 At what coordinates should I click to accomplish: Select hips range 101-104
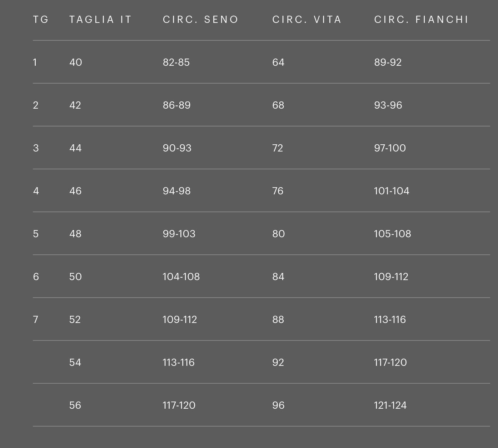(x=392, y=191)
